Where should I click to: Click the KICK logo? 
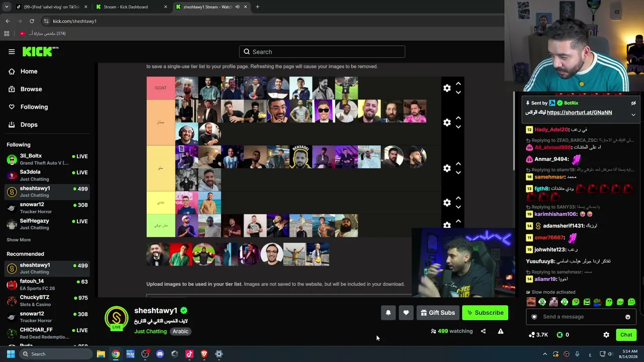pos(40,51)
